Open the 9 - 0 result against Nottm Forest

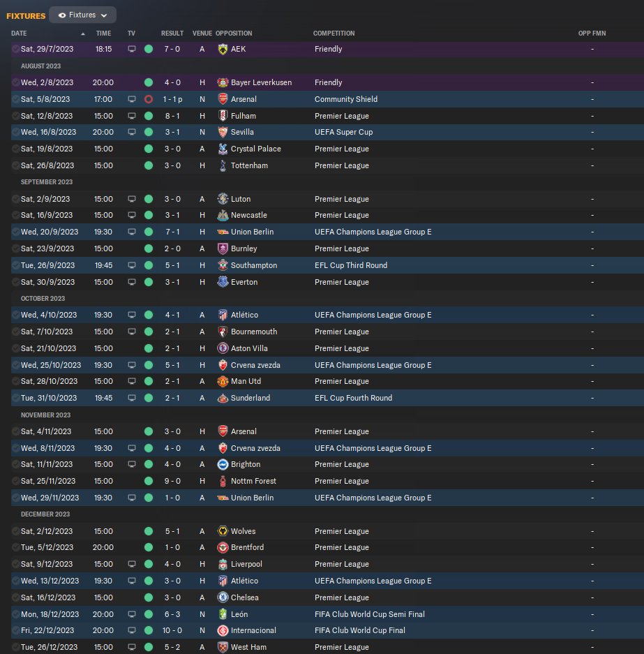pyautogui.click(x=172, y=481)
